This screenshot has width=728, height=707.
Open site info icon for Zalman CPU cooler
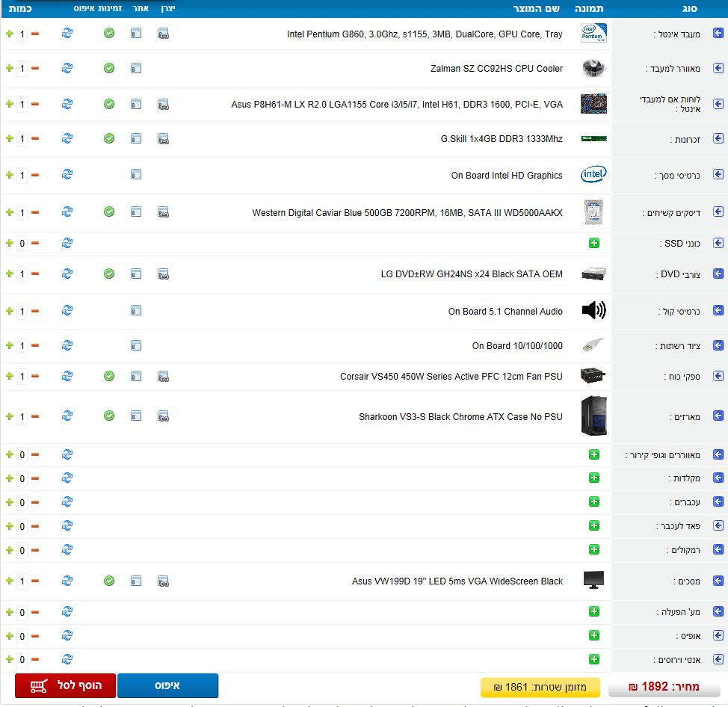[x=136, y=69]
